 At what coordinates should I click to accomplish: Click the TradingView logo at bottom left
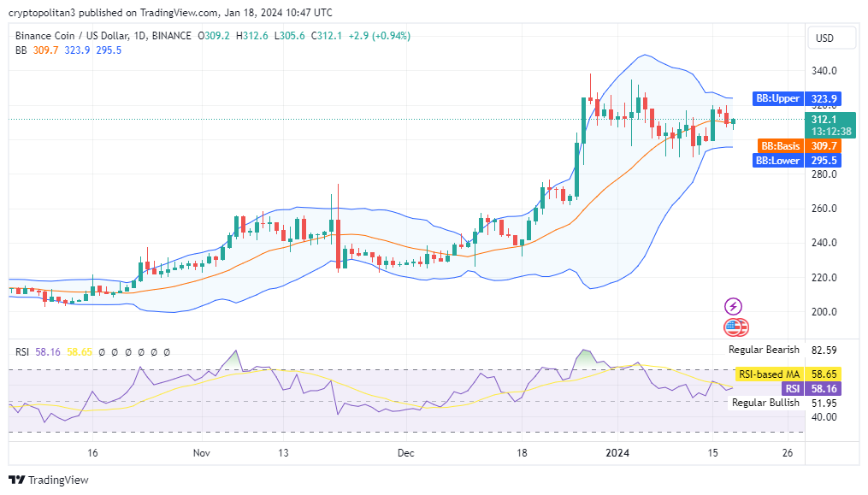[x=49, y=480]
